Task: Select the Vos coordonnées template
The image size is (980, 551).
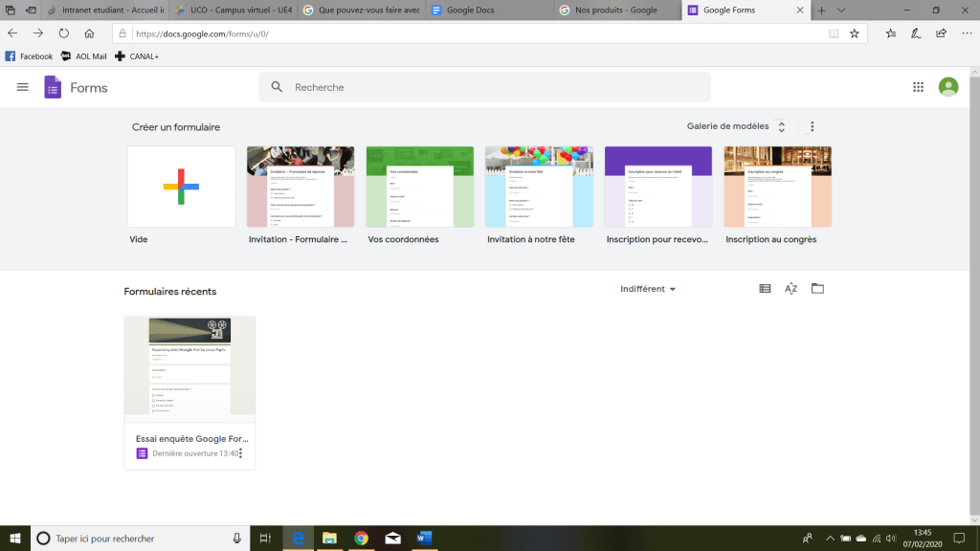Action: pos(419,187)
